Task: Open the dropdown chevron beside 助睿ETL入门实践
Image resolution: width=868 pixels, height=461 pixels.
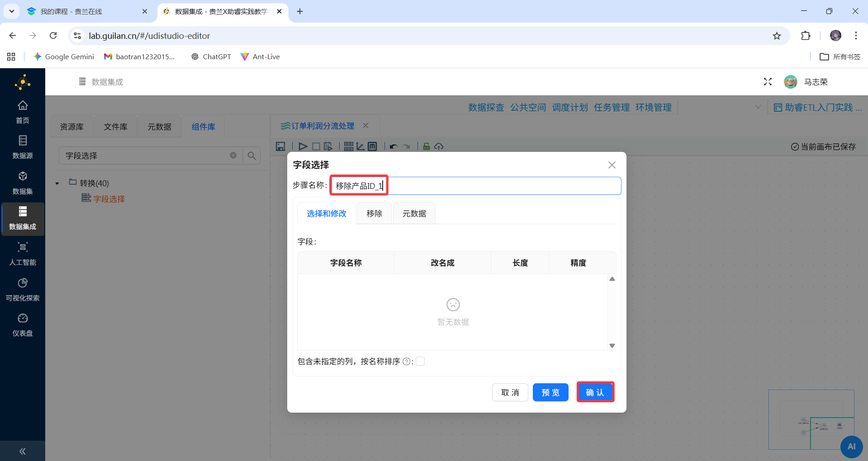Action: tap(758, 107)
